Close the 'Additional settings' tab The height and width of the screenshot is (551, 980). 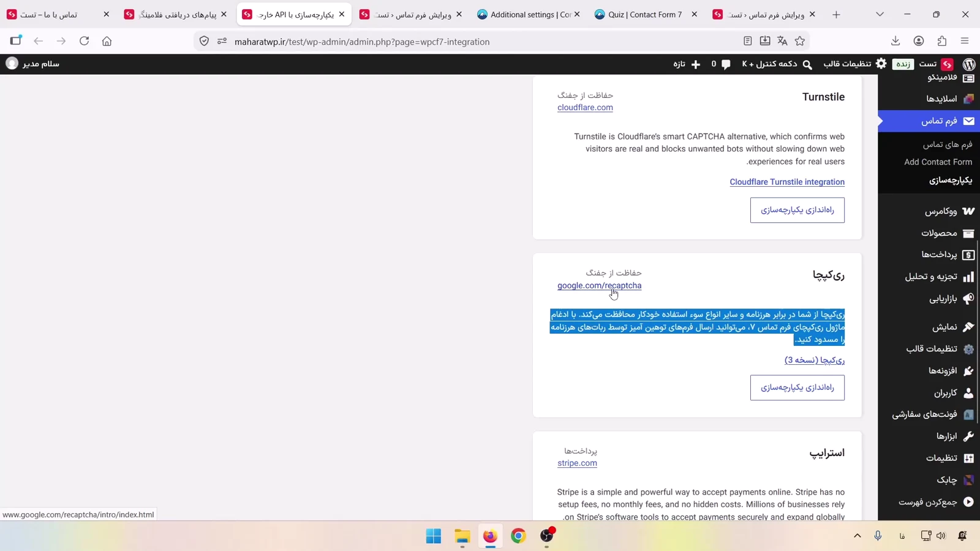coord(577,14)
